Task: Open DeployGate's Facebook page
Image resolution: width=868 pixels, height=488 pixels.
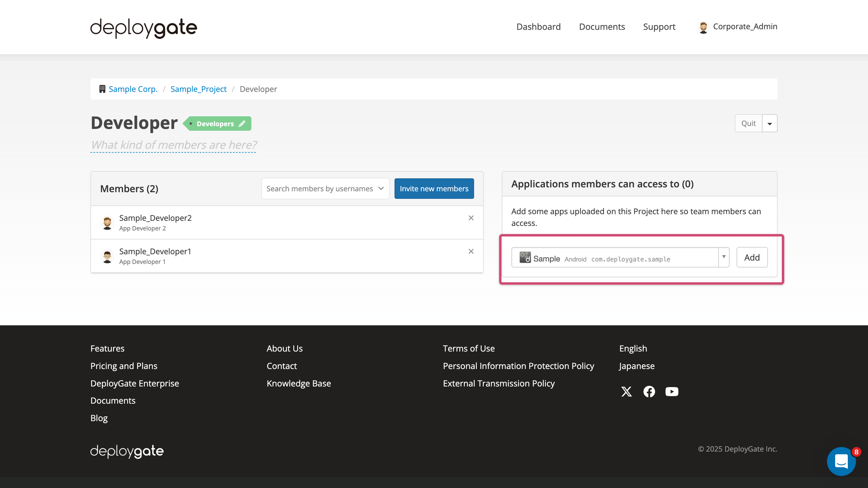Action: 649,391
